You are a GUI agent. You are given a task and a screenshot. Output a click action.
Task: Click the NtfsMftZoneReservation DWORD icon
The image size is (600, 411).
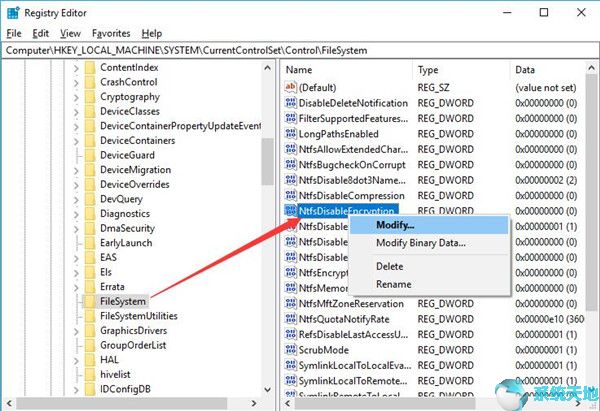[x=290, y=303]
